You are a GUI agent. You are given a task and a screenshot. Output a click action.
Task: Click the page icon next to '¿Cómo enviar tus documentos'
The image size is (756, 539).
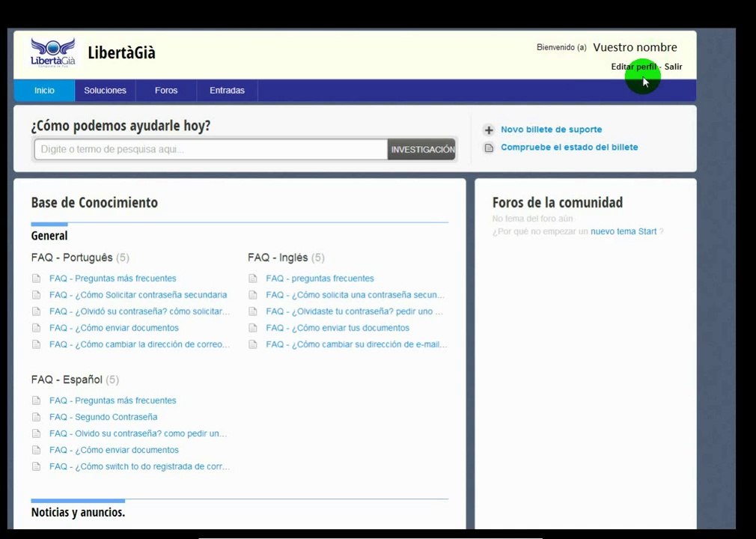(253, 328)
